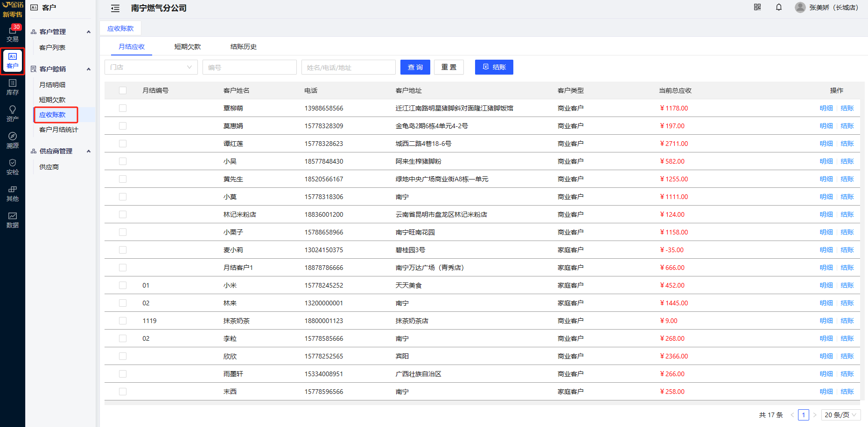Switch to the 月结应收 tab

[x=132, y=47]
